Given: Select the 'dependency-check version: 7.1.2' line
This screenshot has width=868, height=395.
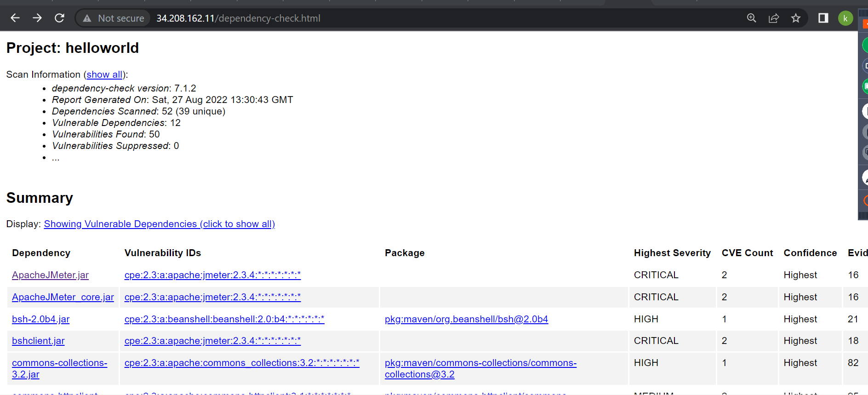Looking at the screenshot, I should point(124,88).
